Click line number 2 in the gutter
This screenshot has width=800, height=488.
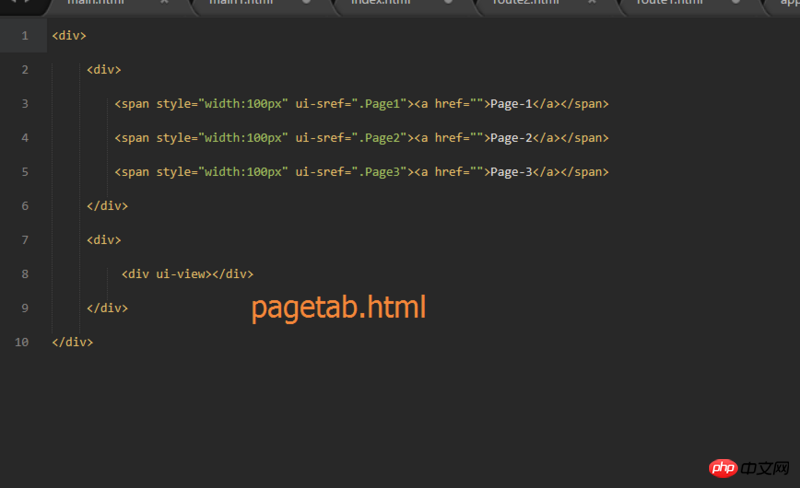[x=24, y=70]
